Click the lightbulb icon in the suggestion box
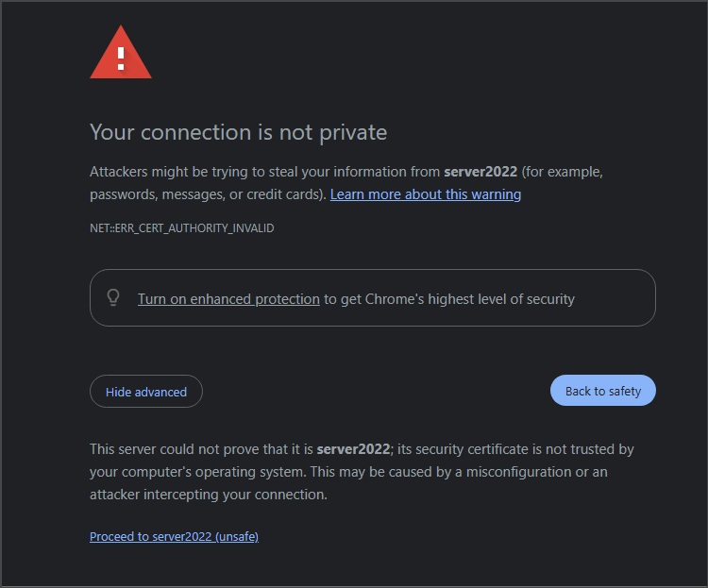Image resolution: width=708 pixels, height=588 pixels. [113, 298]
